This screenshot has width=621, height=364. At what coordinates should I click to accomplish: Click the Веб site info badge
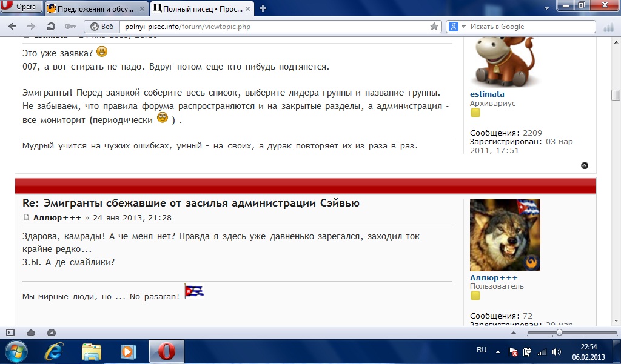click(x=102, y=27)
